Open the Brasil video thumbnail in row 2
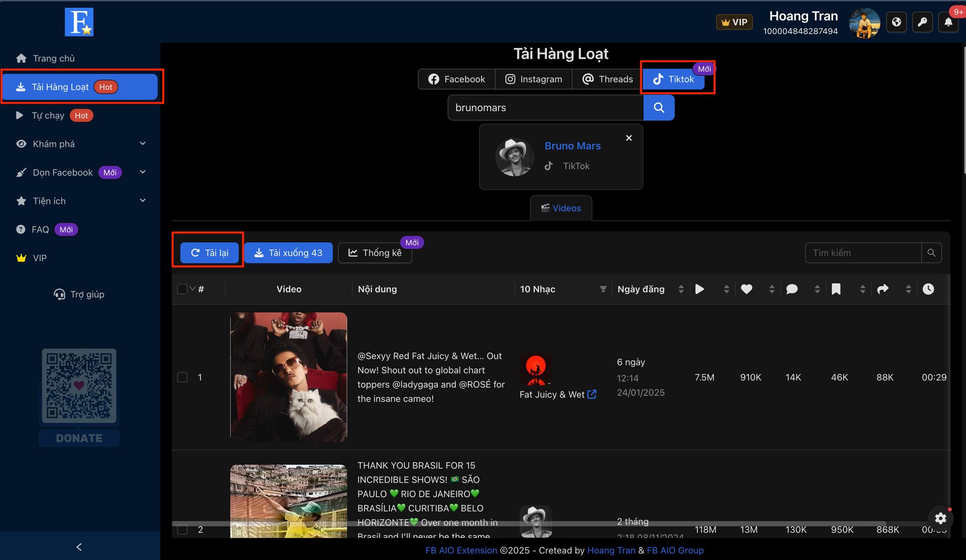 click(x=289, y=501)
